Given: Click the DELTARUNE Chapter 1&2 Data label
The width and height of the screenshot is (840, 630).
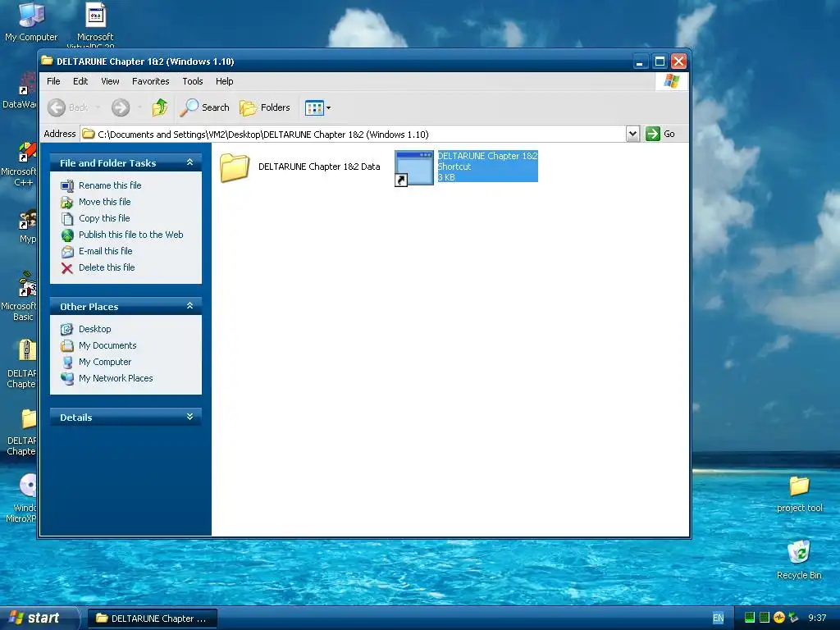Looking at the screenshot, I should point(319,167).
